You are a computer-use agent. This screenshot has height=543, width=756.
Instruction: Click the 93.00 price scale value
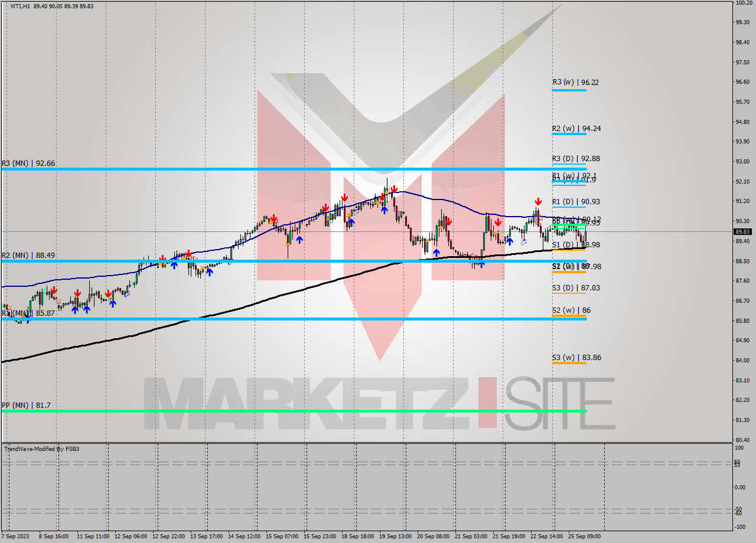pos(743,161)
